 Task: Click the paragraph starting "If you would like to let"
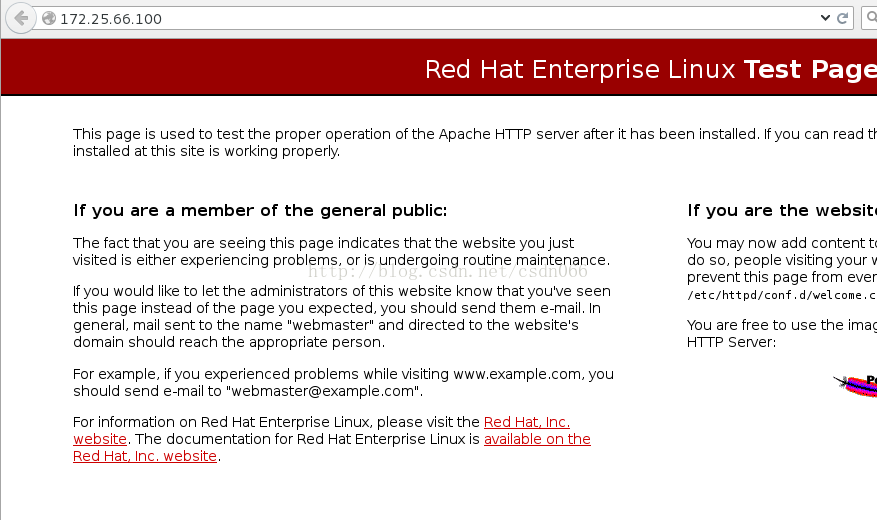(342, 316)
